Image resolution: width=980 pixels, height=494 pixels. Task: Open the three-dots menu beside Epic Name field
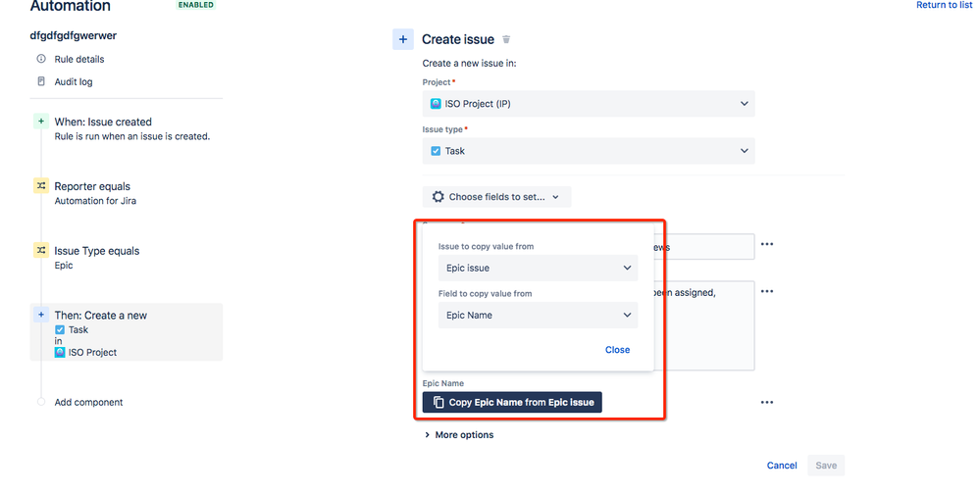coord(767,402)
